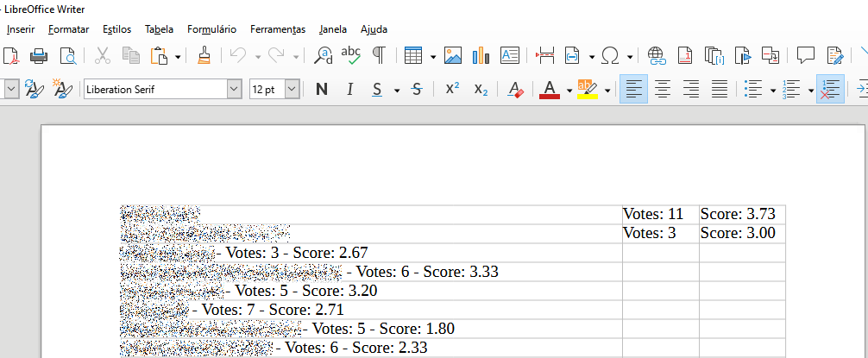Redo the last undone action
868x358 pixels.
point(276,55)
